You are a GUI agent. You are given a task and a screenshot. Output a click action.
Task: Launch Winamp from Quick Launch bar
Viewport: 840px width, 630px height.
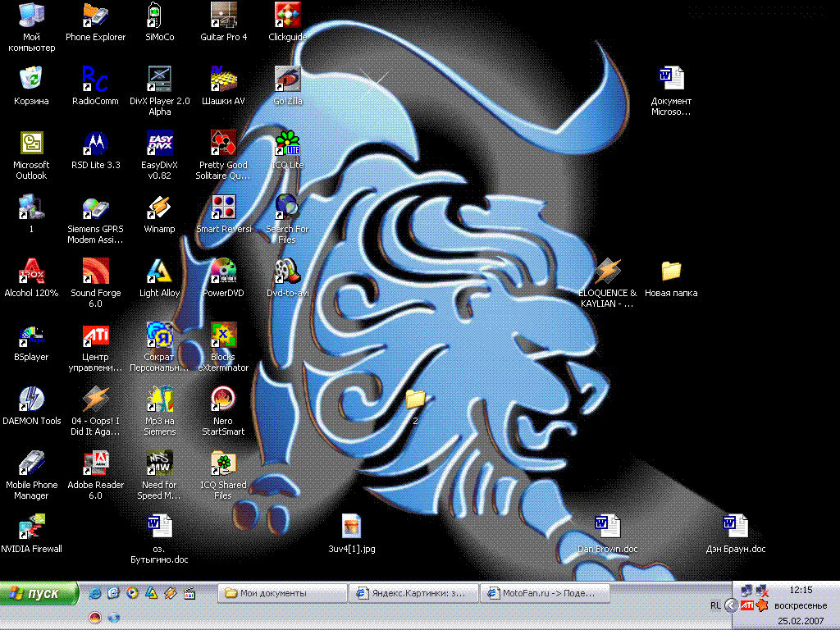pyautogui.click(x=171, y=593)
